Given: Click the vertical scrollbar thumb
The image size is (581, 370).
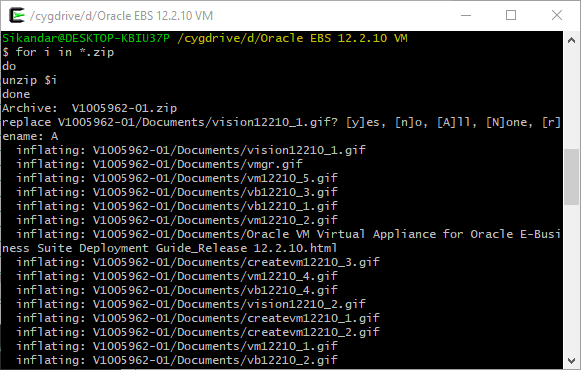Looking at the screenshot, I should point(571,177).
